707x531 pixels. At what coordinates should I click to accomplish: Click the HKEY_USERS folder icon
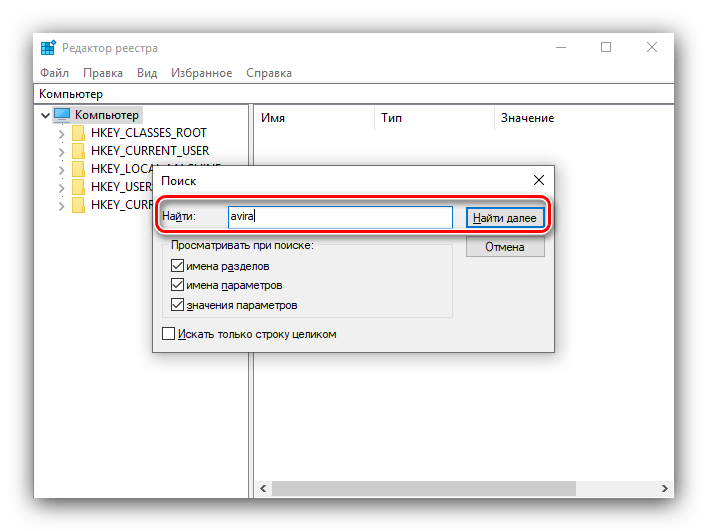[78, 187]
